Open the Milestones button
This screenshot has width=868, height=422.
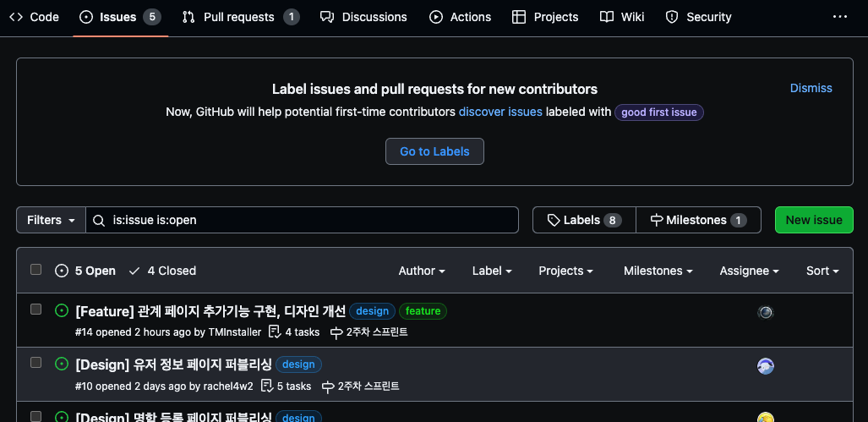pyautogui.click(x=699, y=220)
